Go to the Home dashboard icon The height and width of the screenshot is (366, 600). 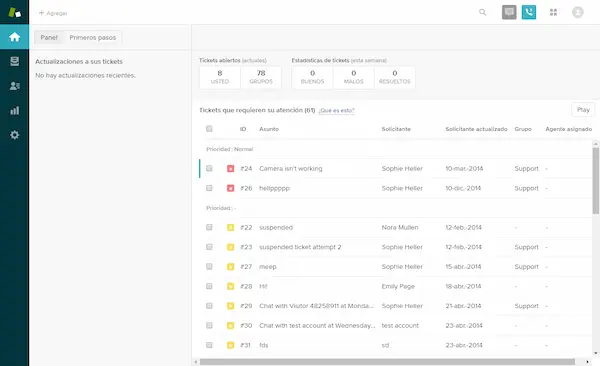point(14,37)
